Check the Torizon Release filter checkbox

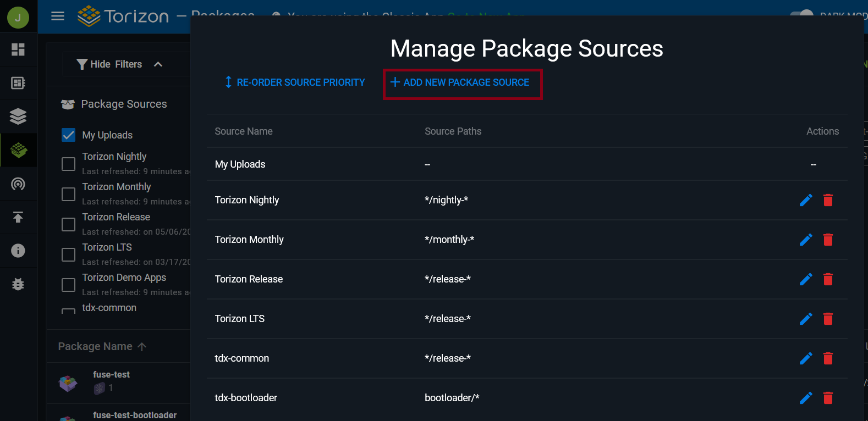(69, 224)
